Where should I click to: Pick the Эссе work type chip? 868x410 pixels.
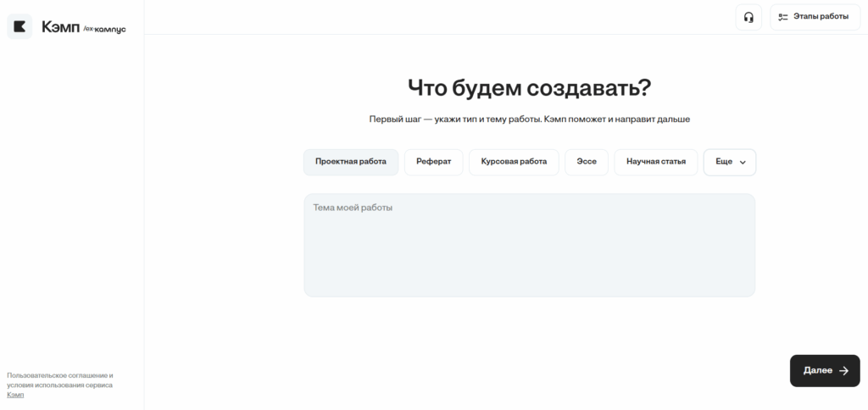[x=587, y=162]
